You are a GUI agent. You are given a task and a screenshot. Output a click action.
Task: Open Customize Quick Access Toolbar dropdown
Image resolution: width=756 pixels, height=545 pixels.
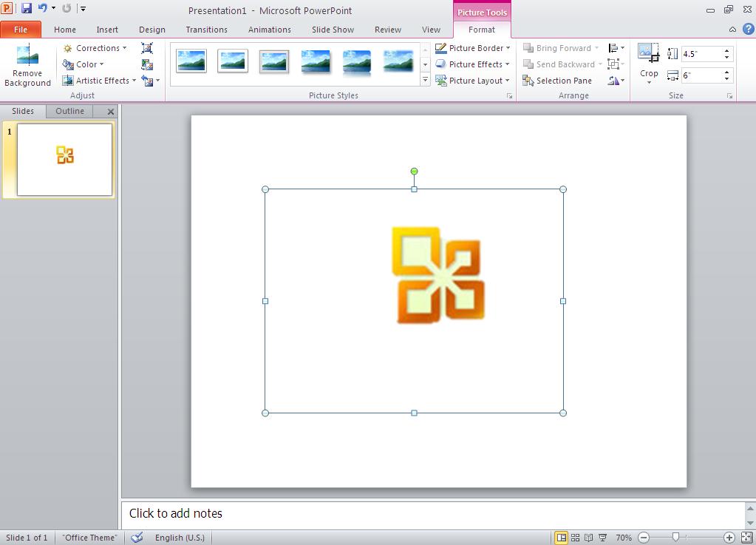tap(83, 8)
